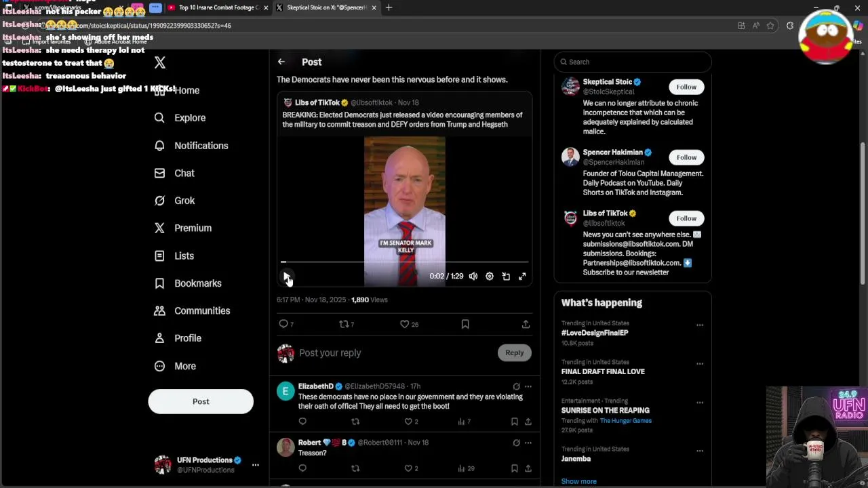Screen dimensions: 868x488
Task: Bookmark ElizabethD's reply
Action: 515,422
